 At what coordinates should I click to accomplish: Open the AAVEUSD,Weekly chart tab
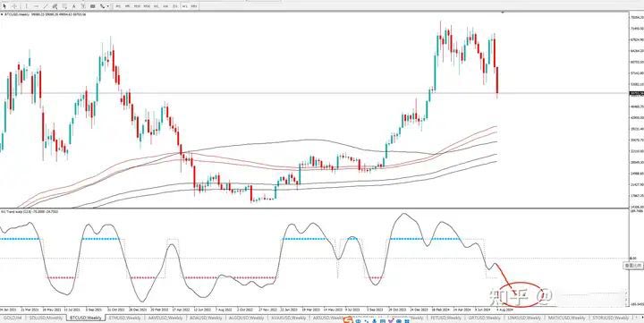(x=165, y=318)
